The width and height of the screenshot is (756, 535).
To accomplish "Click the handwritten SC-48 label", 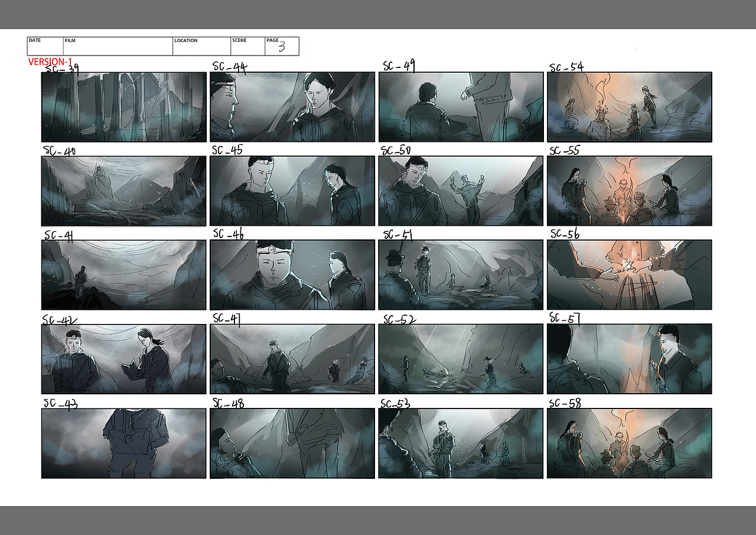I will click(x=228, y=403).
